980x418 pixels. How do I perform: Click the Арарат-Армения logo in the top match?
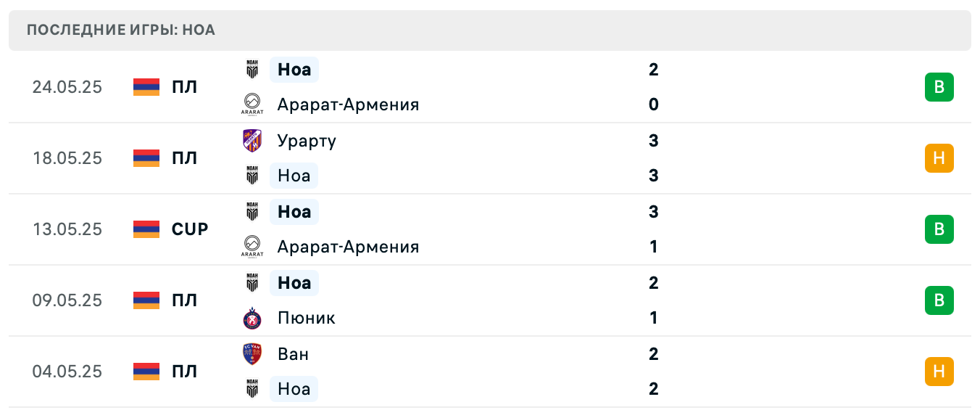(252, 104)
